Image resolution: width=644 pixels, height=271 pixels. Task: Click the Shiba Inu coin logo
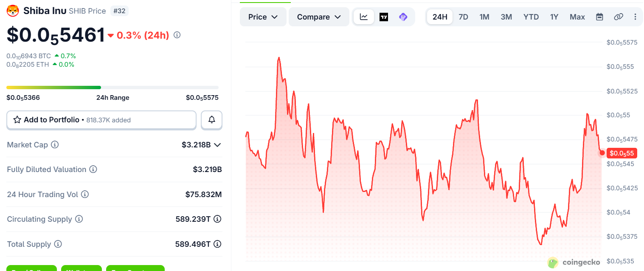(13, 11)
